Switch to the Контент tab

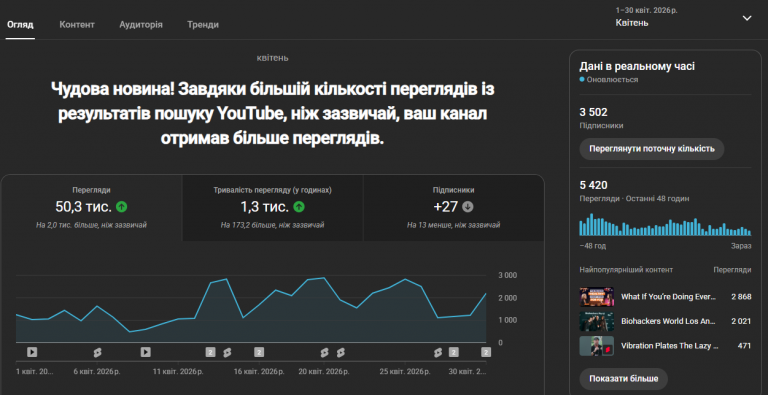pyautogui.click(x=77, y=25)
